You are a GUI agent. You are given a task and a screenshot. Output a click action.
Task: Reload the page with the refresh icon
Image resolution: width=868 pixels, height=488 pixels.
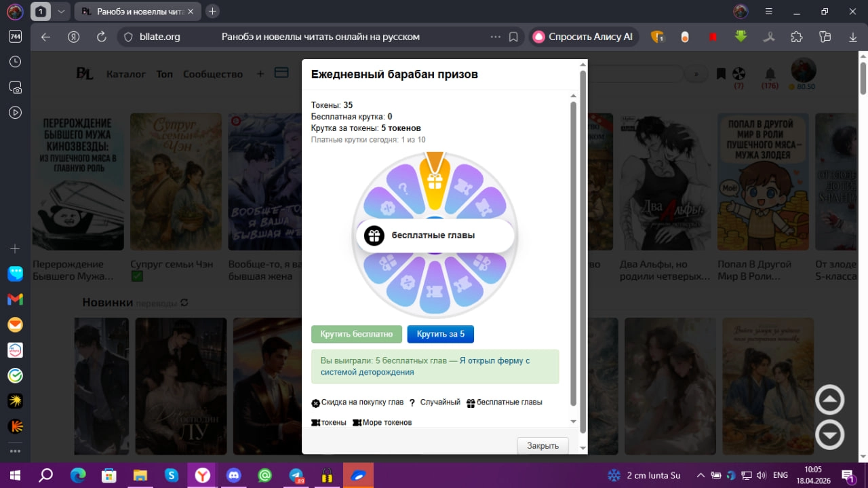tap(102, 37)
